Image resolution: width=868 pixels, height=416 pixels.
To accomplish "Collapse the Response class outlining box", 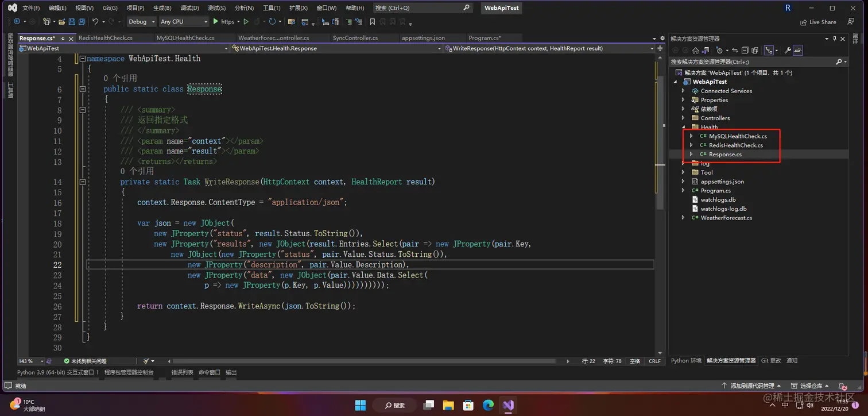I will click(x=83, y=89).
